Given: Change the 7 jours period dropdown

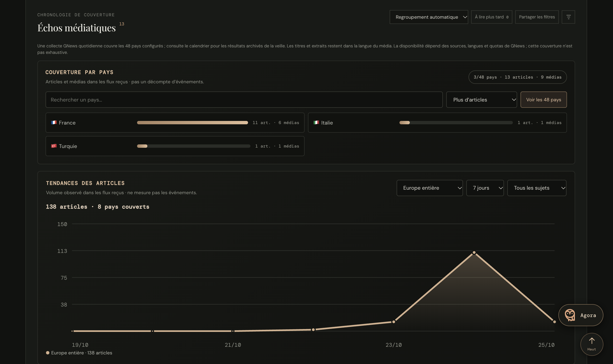Looking at the screenshot, I should (x=485, y=188).
